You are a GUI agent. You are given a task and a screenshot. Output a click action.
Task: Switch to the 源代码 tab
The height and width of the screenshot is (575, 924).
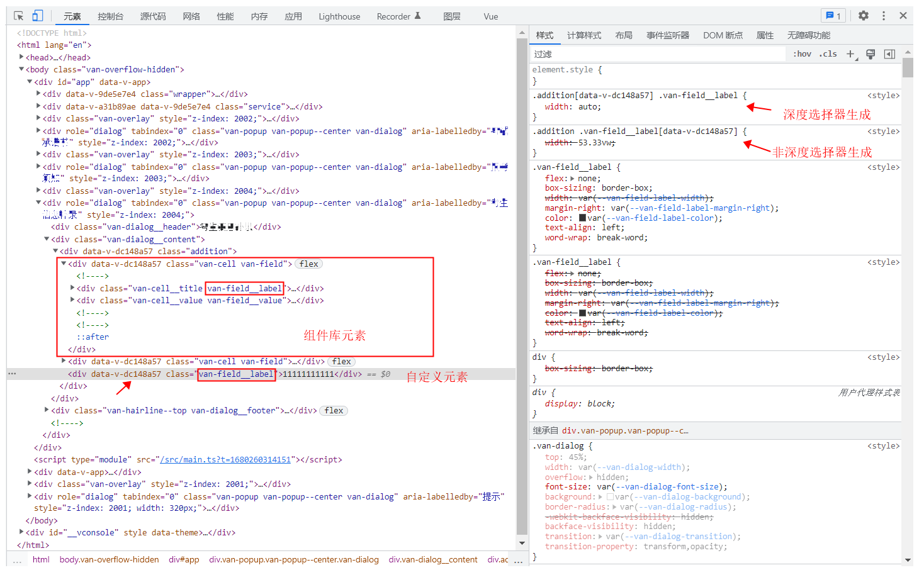point(153,16)
